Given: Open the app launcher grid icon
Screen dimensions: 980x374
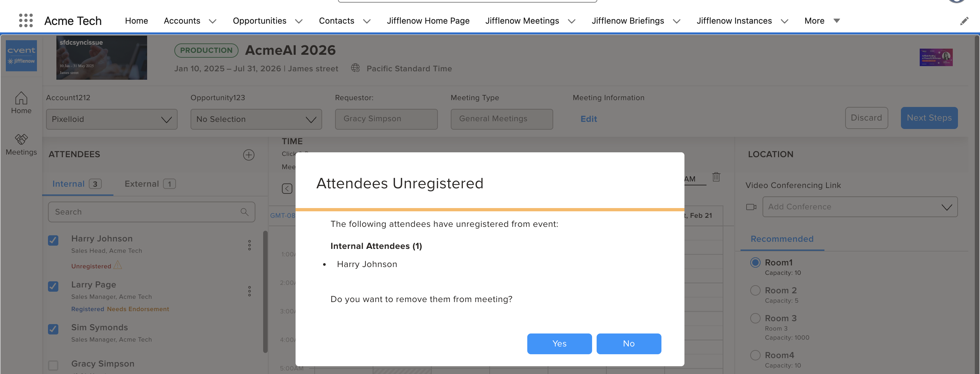Looking at the screenshot, I should point(26,20).
